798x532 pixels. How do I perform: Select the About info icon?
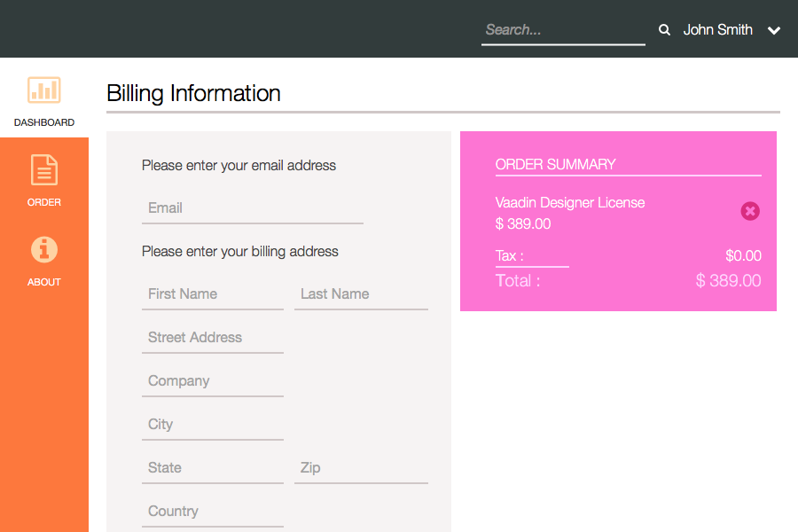[44, 249]
